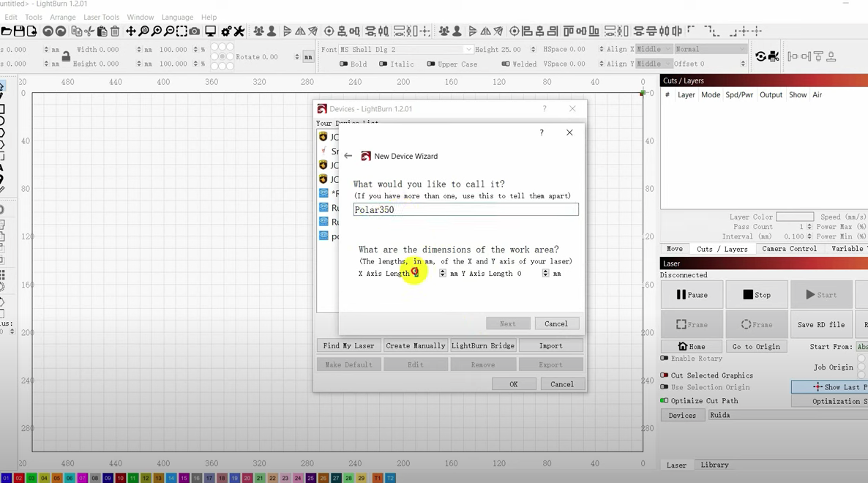Click the Save RD file button
This screenshot has width=868, height=483.
pyautogui.click(x=821, y=325)
